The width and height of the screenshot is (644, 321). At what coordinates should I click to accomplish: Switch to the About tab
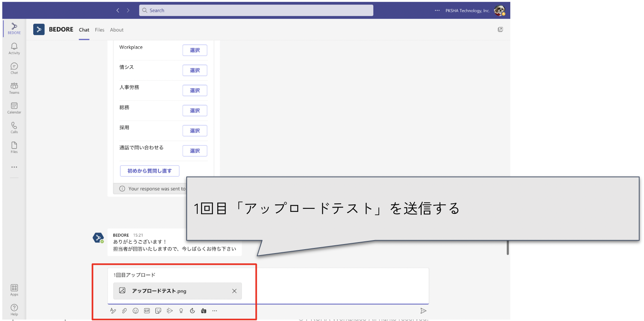[116, 30]
